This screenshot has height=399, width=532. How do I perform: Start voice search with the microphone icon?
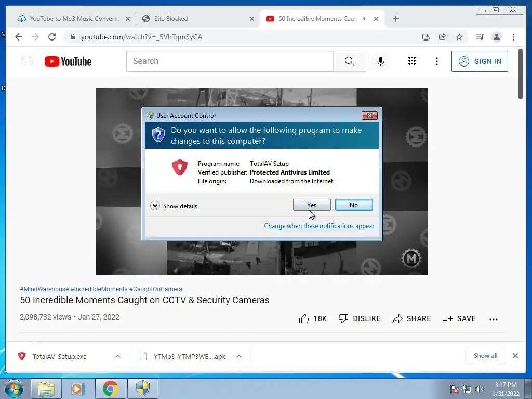pyautogui.click(x=381, y=61)
